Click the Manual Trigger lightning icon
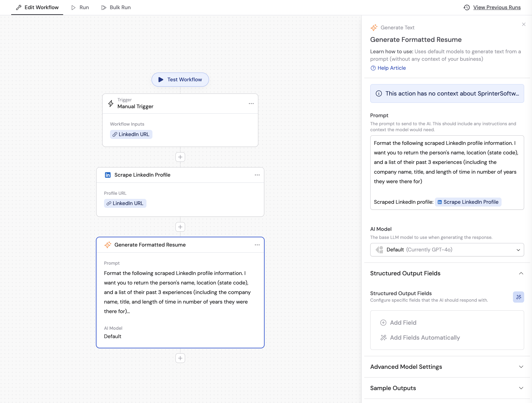 click(x=111, y=103)
